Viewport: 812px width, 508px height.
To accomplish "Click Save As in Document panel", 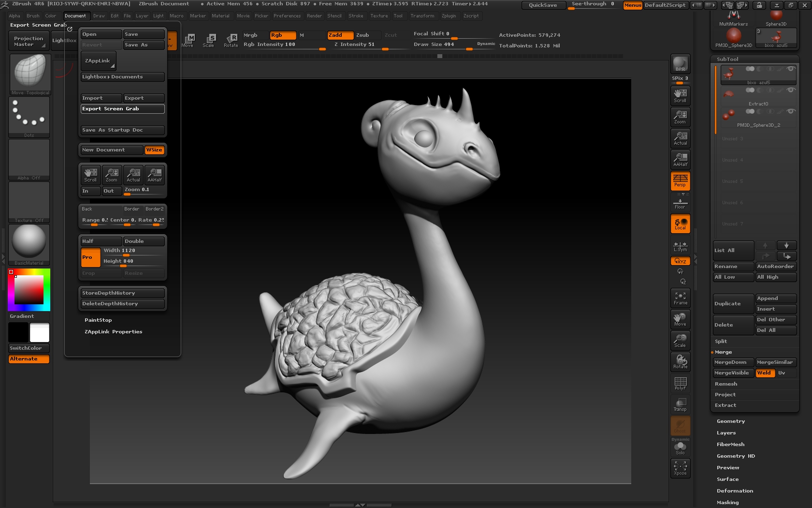I will [144, 45].
